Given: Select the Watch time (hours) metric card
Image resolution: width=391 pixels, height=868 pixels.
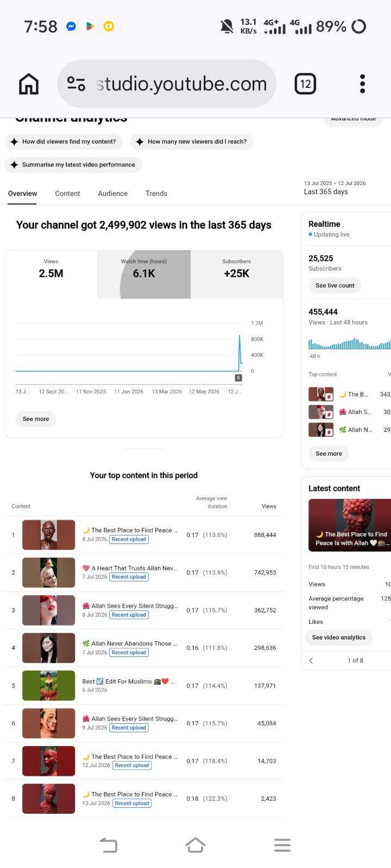Looking at the screenshot, I should pyautogui.click(x=144, y=274).
